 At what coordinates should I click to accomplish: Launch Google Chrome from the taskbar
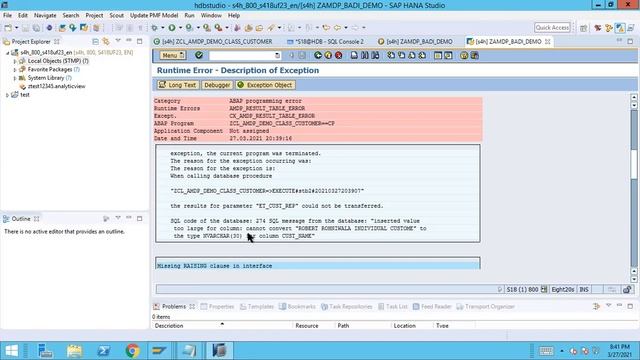[x=132, y=351]
